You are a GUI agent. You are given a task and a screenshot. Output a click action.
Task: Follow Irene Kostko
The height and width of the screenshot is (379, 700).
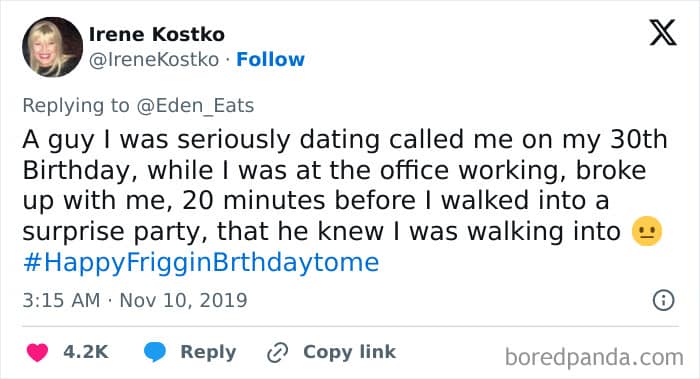270,59
